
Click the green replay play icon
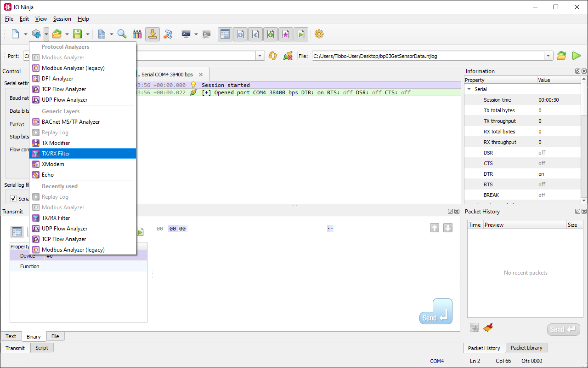[x=577, y=56]
